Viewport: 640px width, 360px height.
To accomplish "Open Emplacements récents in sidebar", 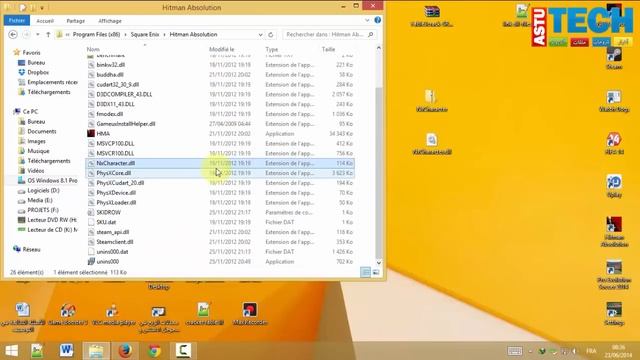I will (x=52, y=82).
